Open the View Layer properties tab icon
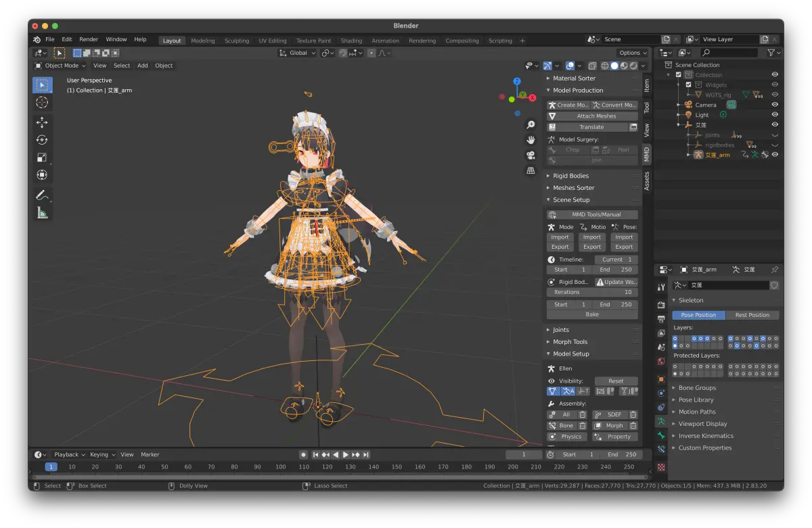Screen dimensions: 812x528 (661, 333)
